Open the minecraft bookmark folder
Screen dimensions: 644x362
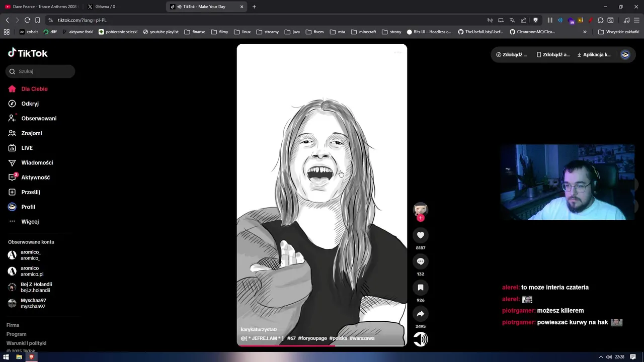click(x=363, y=32)
